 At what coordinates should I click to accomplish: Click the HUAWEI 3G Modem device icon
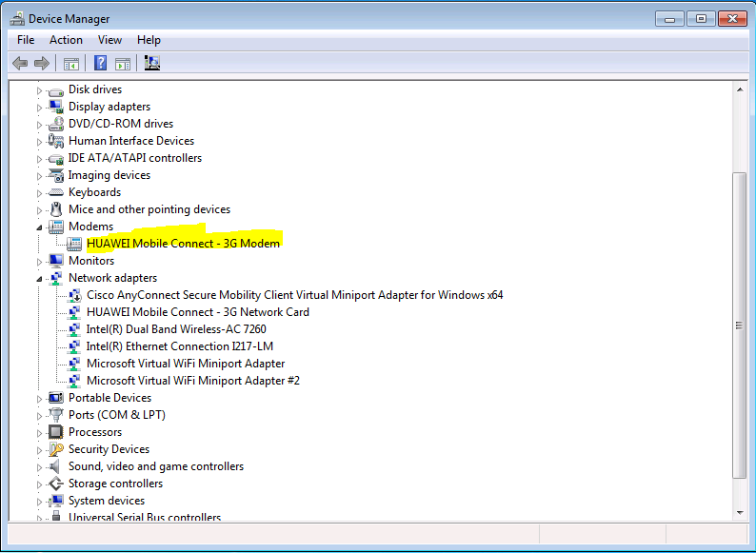click(x=73, y=244)
